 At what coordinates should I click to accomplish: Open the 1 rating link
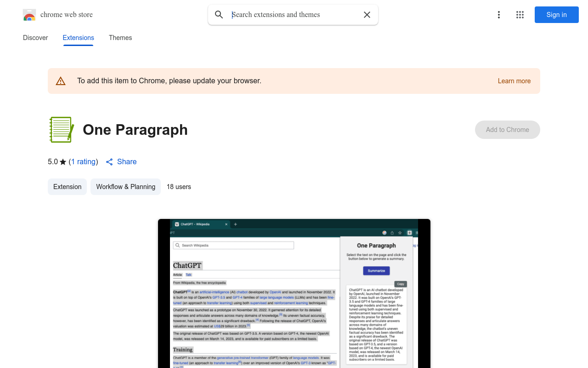tap(83, 161)
